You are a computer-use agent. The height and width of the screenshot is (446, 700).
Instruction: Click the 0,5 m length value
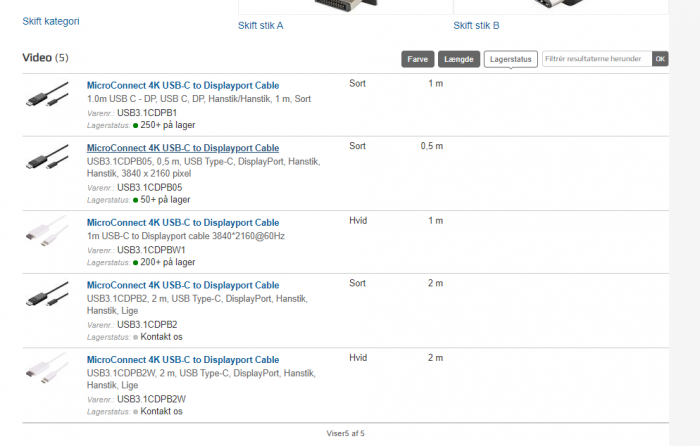coord(432,146)
